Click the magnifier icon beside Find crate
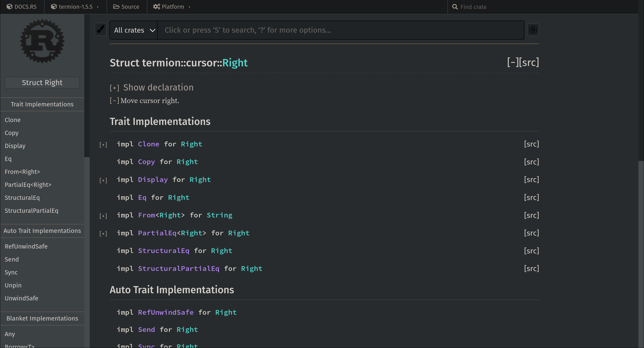The height and width of the screenshot is (348, 644). tap(455, 7)
